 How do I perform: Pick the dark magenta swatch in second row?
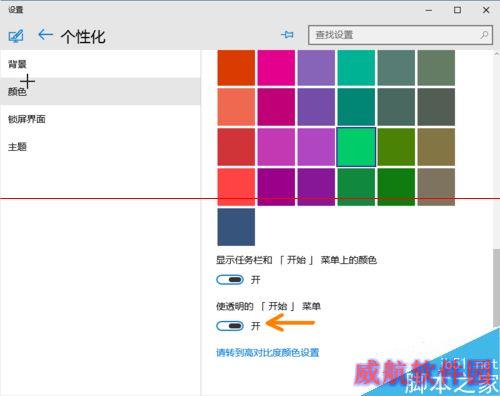coord(276,107)
